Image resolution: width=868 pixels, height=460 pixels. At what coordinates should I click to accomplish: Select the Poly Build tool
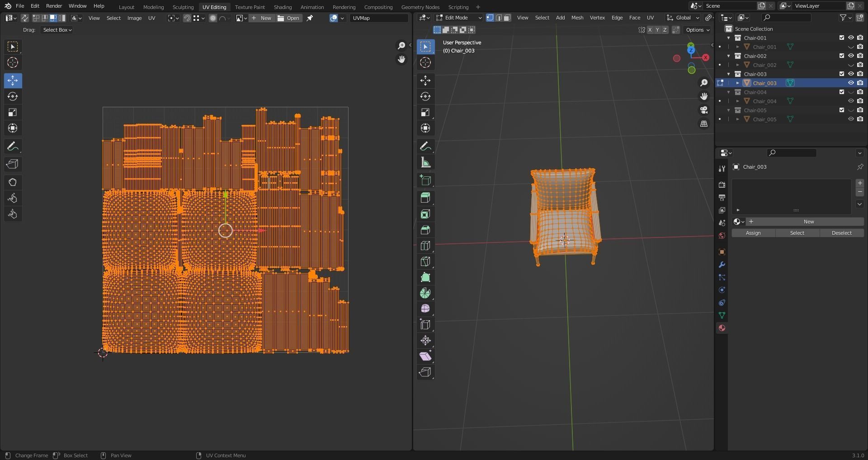[x=425, y=277]
